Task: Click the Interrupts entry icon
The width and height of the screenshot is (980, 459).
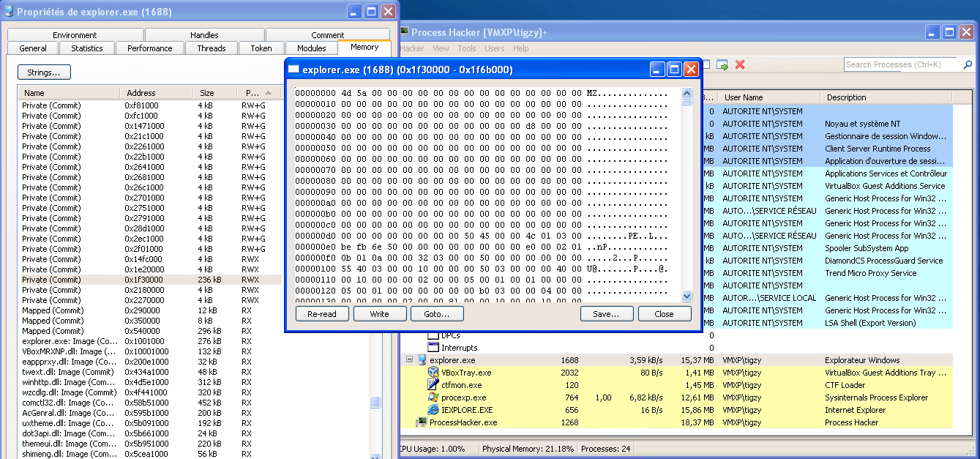Action: [433, 348]
